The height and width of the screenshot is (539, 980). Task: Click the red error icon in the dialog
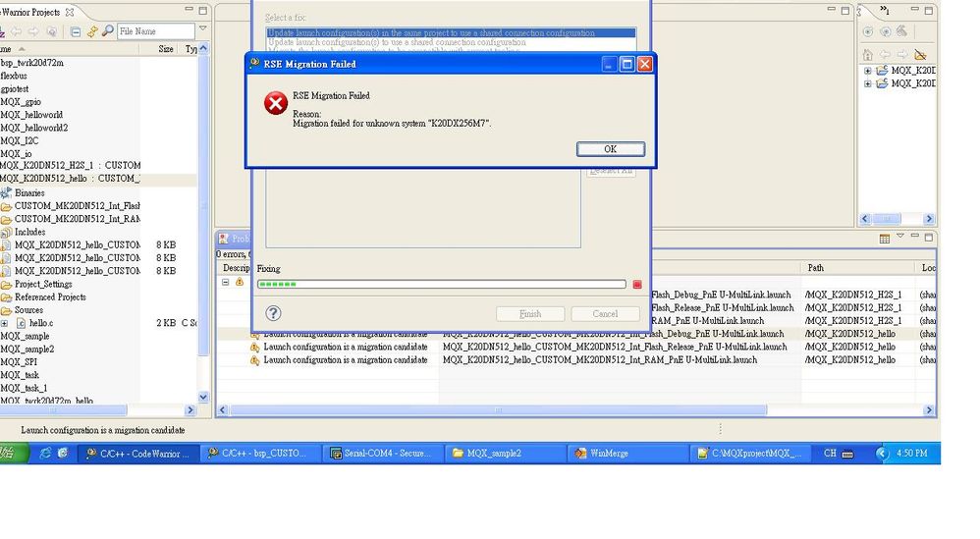276,104
